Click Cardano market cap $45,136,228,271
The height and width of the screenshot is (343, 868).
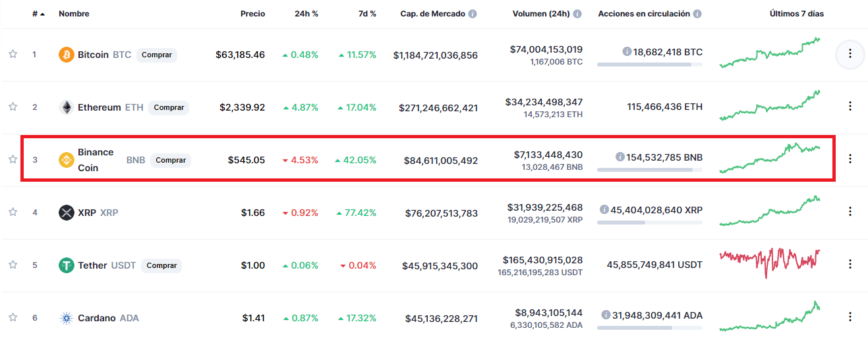pos(440,318)
